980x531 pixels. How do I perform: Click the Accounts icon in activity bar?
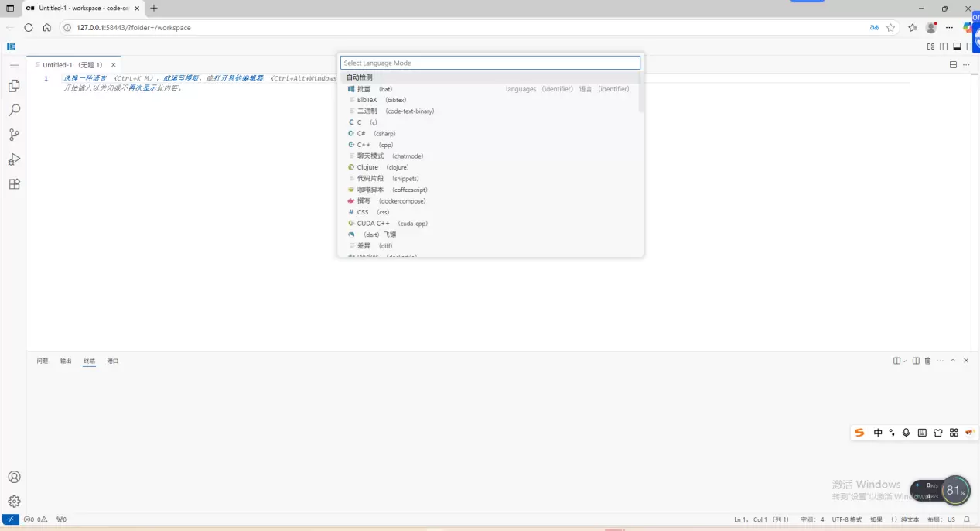(x=14, y=477)
